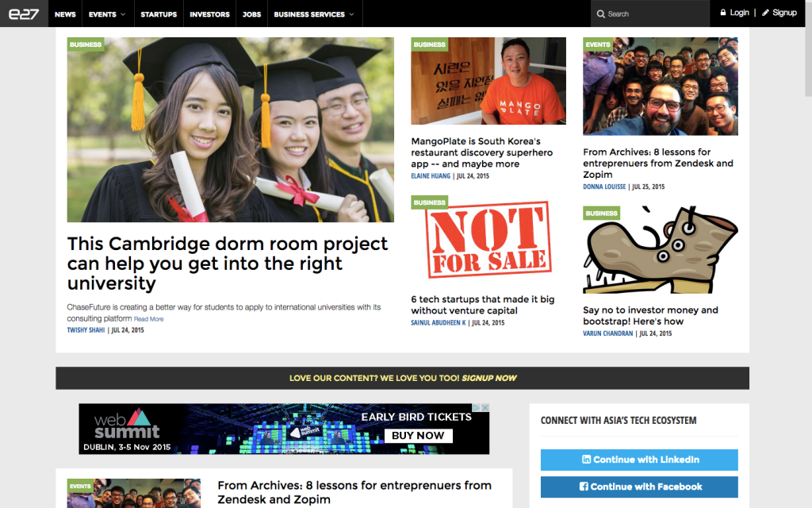Open author Sainul Abudheen K's profile

pos(438,323)
